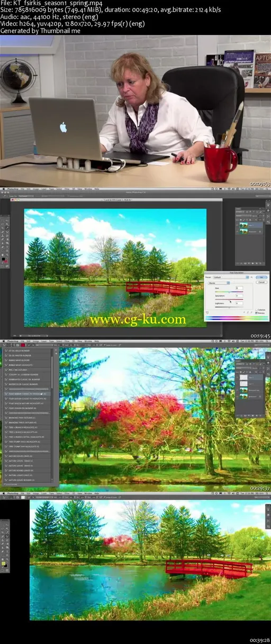Image resolution: width=271 pixels, height=644 pixels.
Task: Click the Hue slider in Hue/Saturation dialog
Action: pyautogui.click(x=229, y=292)
